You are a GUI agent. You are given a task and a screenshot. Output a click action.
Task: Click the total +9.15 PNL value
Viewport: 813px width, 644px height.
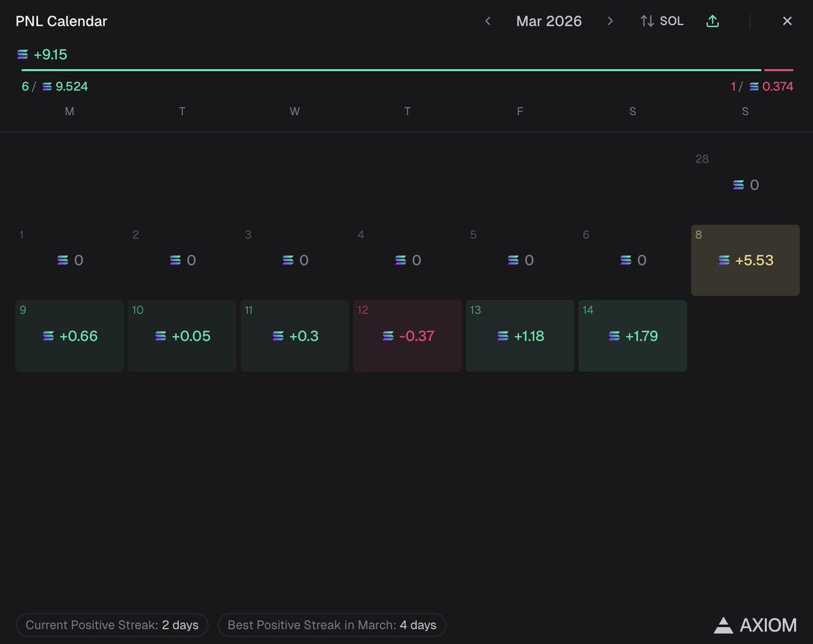click(50, 55)
